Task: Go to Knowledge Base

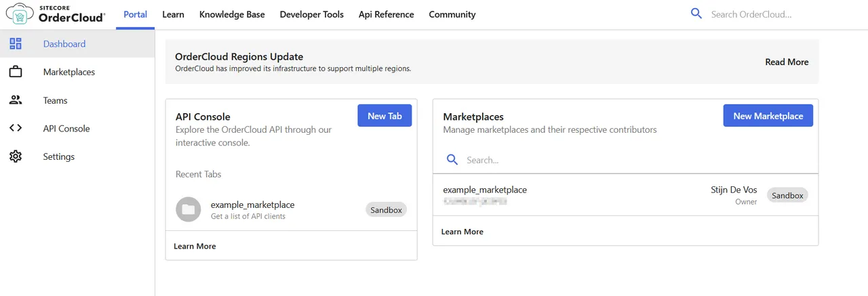Action: [232, 14]
